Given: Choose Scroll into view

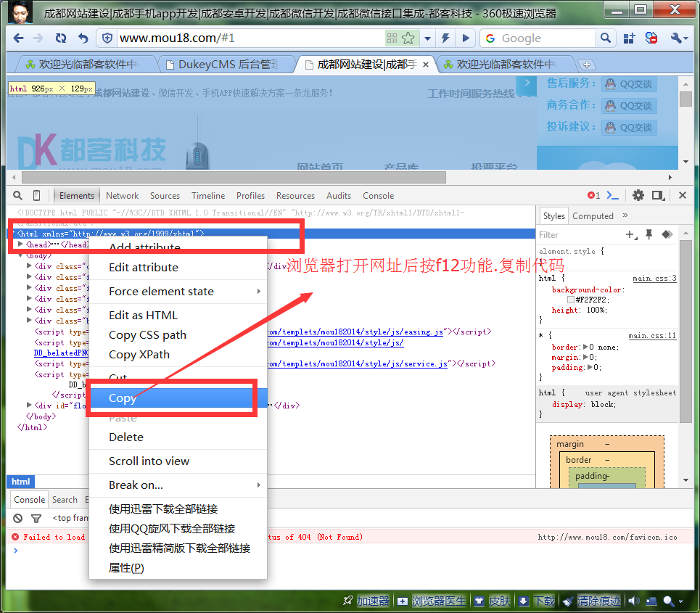Looking at the screenshot, I should click(x=178, y=461).
